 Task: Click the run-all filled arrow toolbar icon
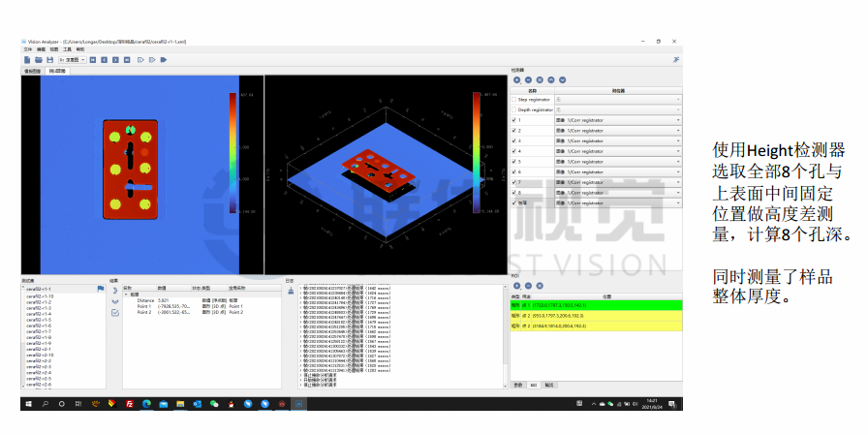tap(164, 59)
